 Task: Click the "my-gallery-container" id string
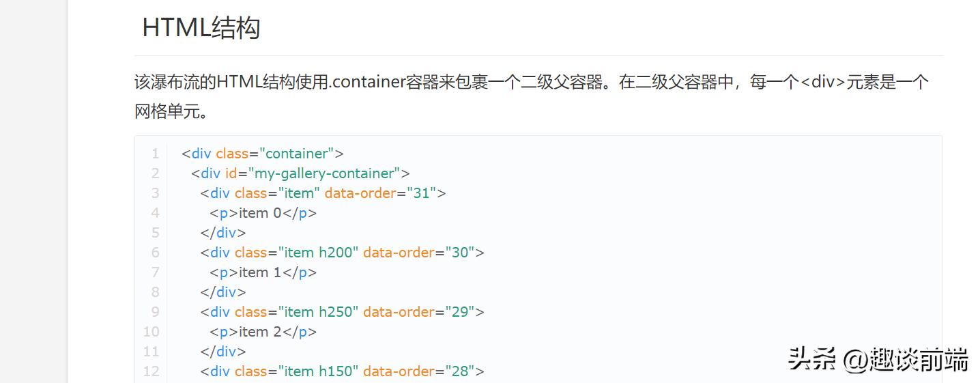click(324, 173)
